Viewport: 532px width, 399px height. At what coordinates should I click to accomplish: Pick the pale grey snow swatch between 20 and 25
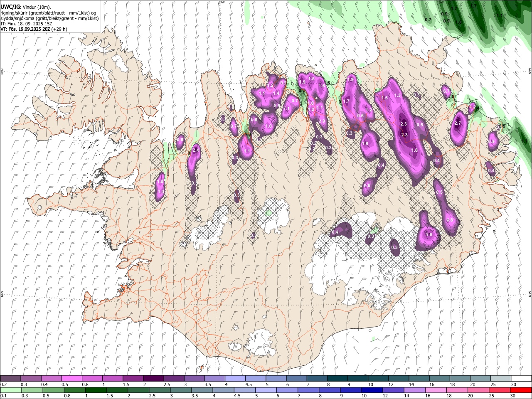tap(481, 378)
